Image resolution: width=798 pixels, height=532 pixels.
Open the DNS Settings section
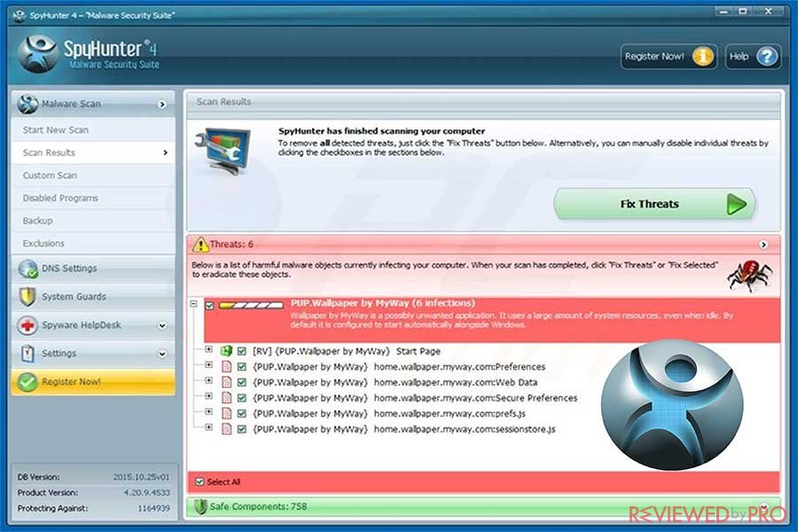point(93,269)
